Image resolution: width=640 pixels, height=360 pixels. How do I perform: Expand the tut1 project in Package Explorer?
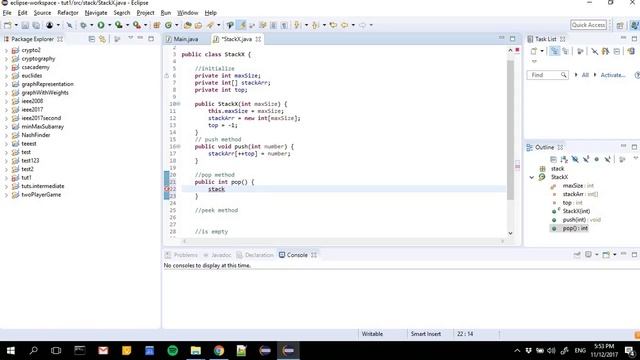pyautogui.click(x=6, y=178)
